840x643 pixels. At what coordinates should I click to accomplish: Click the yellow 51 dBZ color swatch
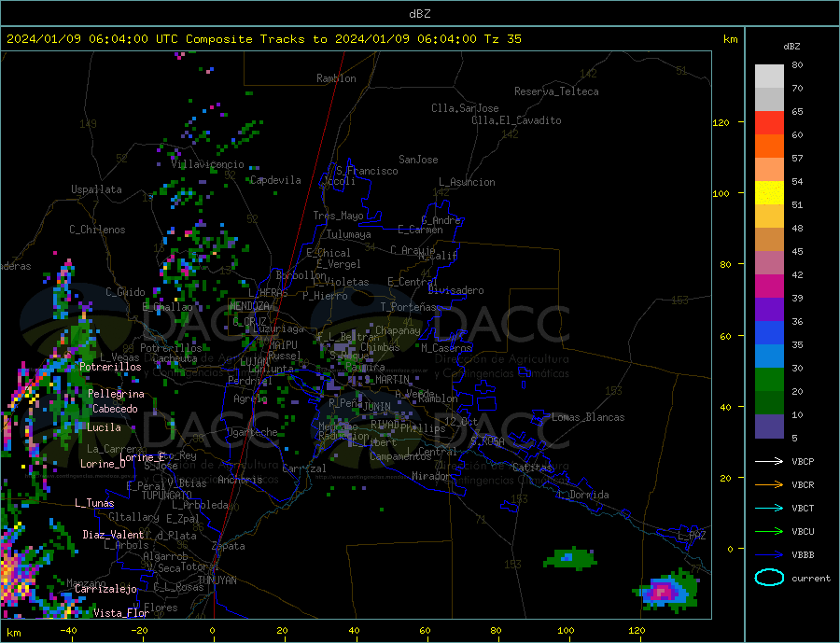click(769, 193)
